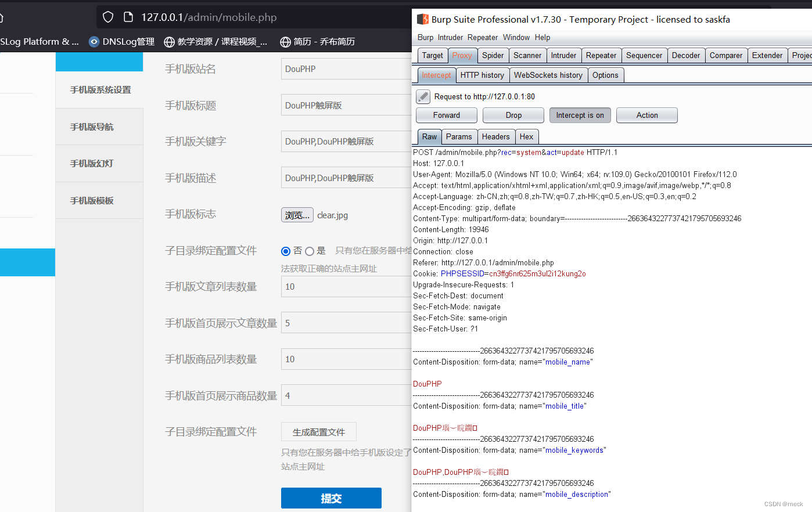
Task: Click the globe icon beside 简历-乔布简历 bookmark
Action: (285, 41)
